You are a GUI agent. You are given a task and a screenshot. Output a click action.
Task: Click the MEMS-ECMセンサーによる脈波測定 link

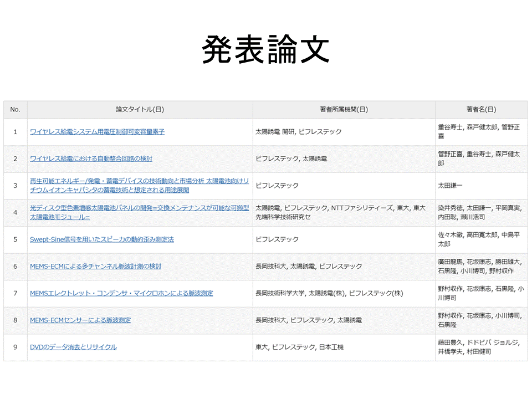80,320
